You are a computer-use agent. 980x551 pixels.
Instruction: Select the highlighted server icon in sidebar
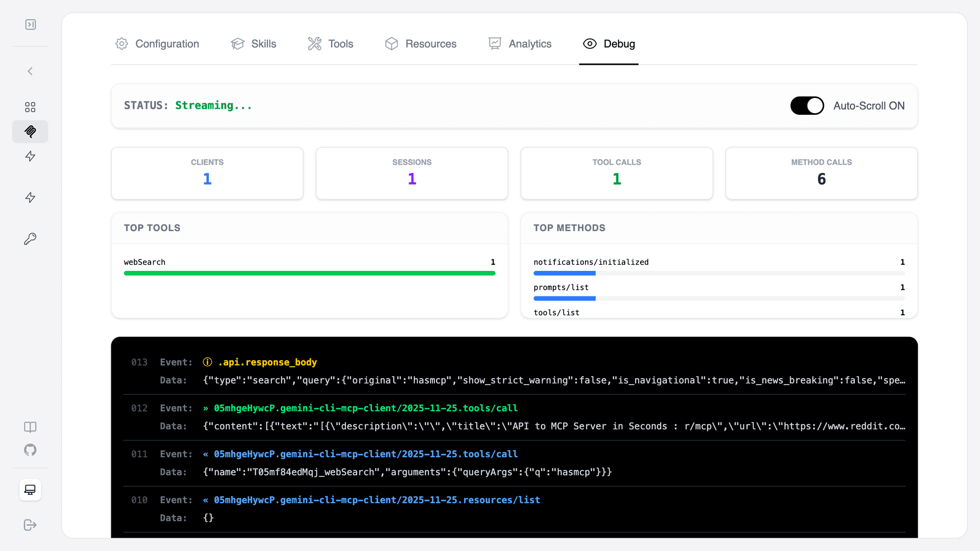(x=30, y=132)
